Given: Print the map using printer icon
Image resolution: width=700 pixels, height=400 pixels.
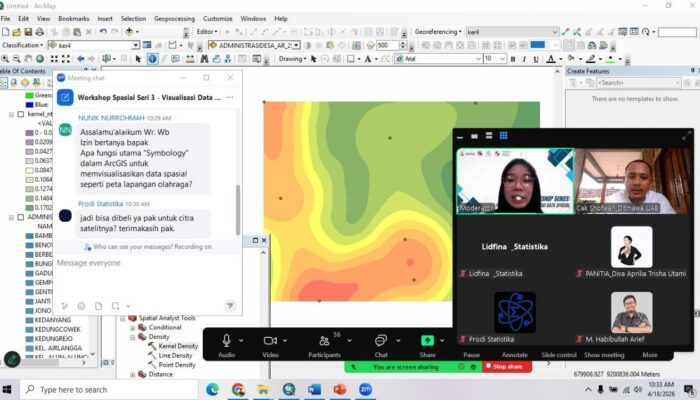Looking at the screenshot, I should (x=40, y=32).
